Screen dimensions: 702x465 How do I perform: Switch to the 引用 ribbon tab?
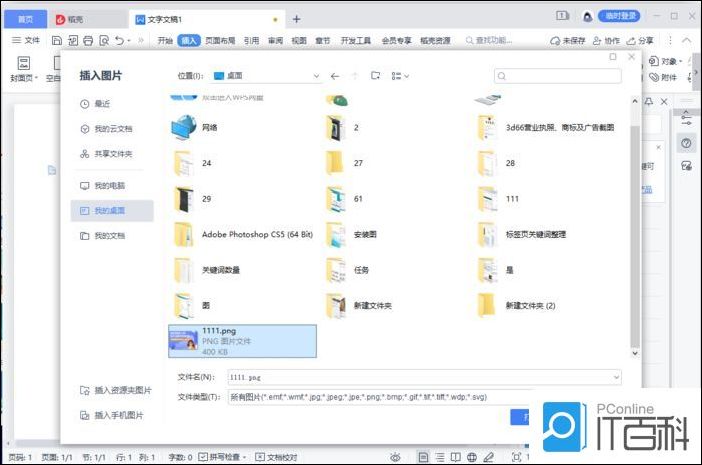(251, 41)
